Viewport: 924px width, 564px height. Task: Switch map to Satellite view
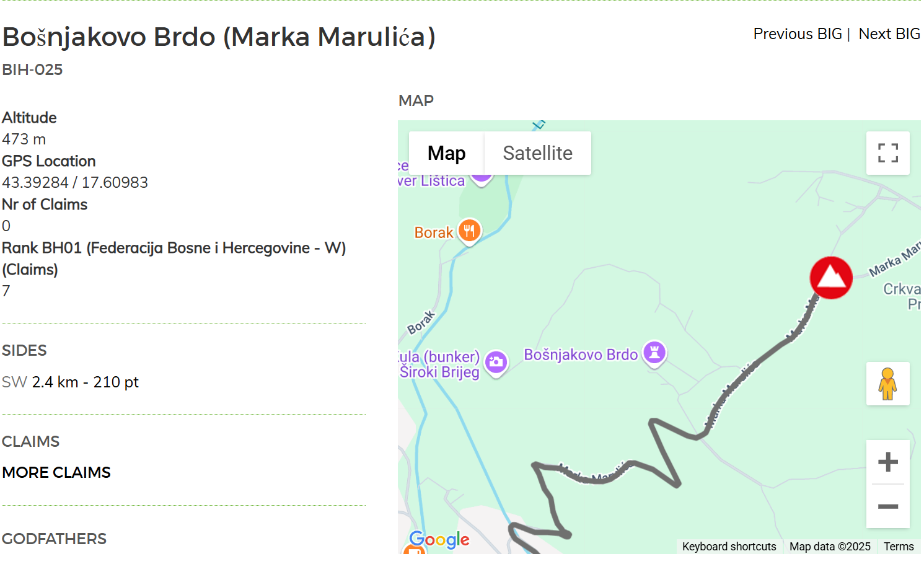click(x=537, y=153)
